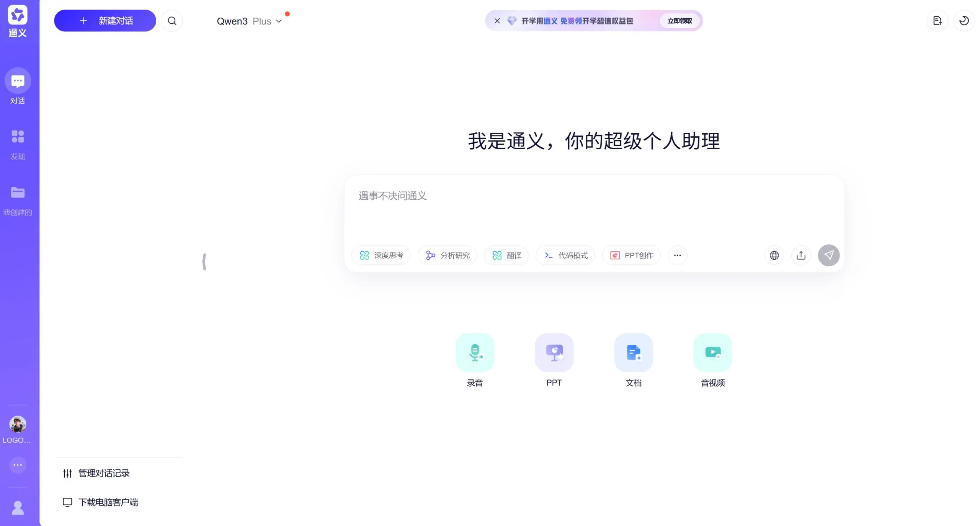Enable 分析研究 analysis research mode
This screenshot has height=526, width=980.
[x=447, y=255]
